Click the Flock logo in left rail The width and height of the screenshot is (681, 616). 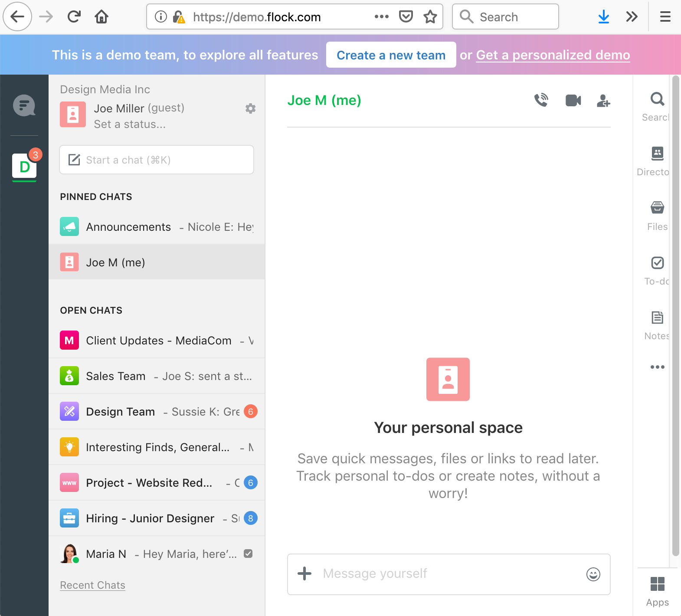click(24, 105)
